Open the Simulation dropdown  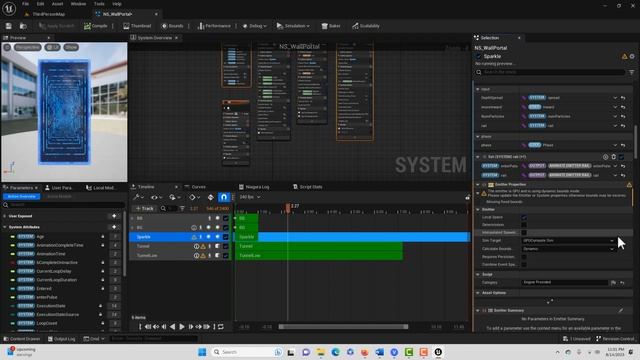(x=293, y=26)
